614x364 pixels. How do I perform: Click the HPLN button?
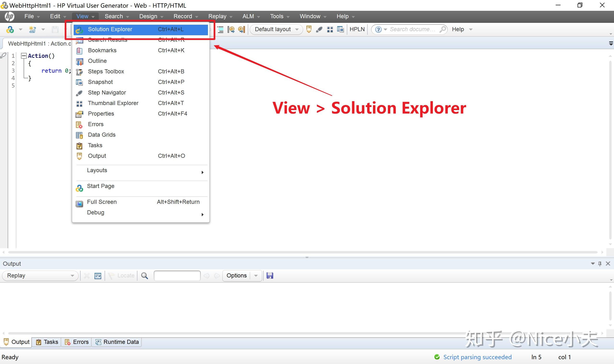(357, 29)
